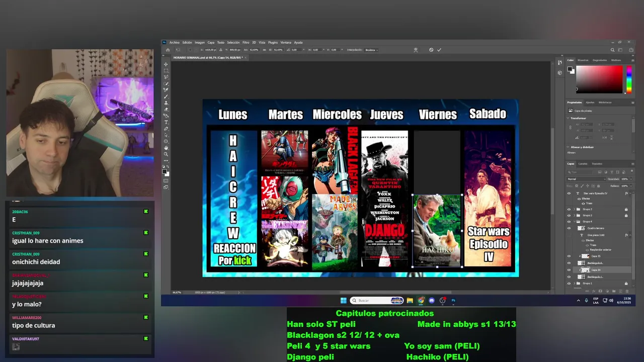The image size is (644, 362).
Task: Open the Ventana menu
Action: coord(286,42)
